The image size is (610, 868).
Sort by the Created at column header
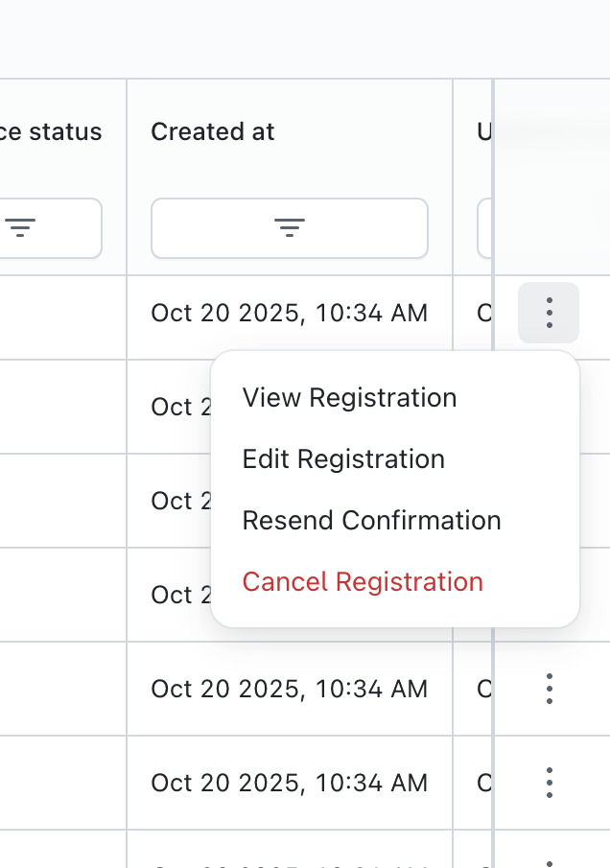213,132
